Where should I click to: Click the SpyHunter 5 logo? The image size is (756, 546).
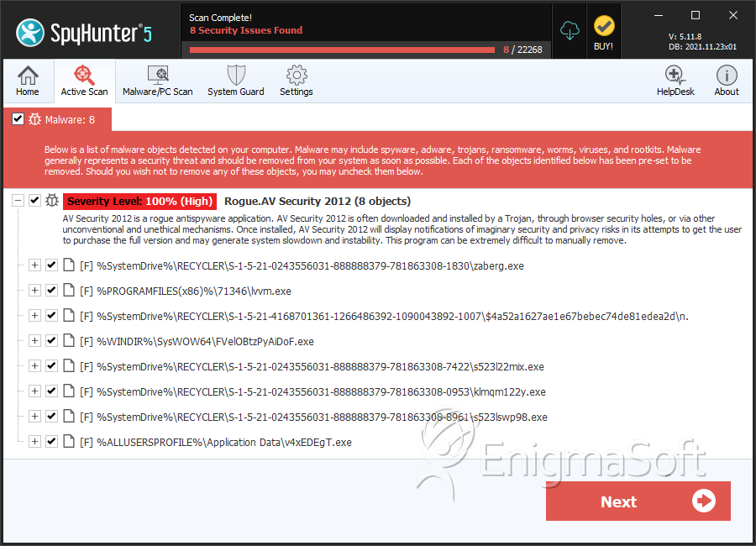84,33
